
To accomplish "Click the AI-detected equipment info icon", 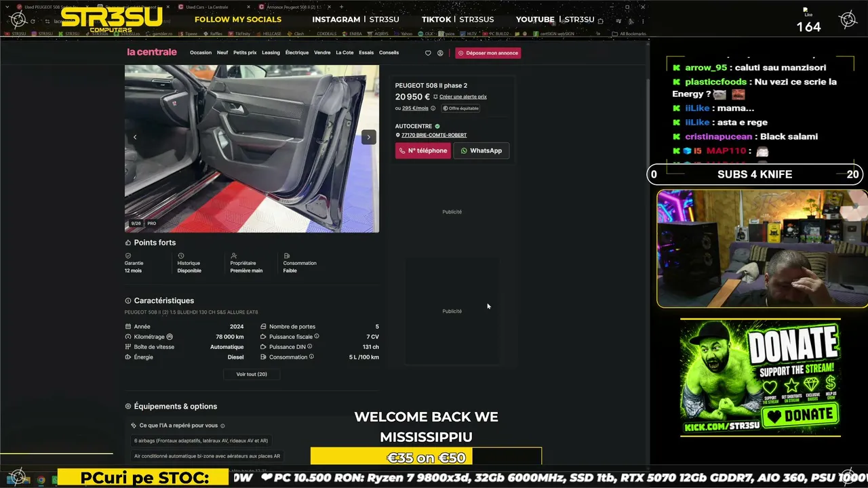I will (x=222, y=426).
